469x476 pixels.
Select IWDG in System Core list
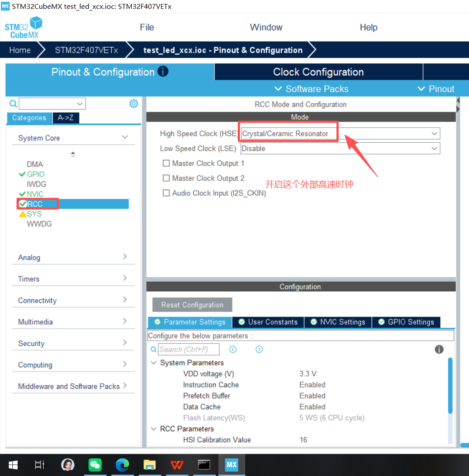[37, 184]
